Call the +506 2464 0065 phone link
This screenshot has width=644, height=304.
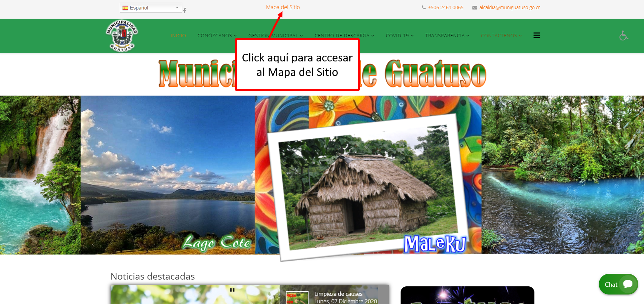[x=446, y=7]
